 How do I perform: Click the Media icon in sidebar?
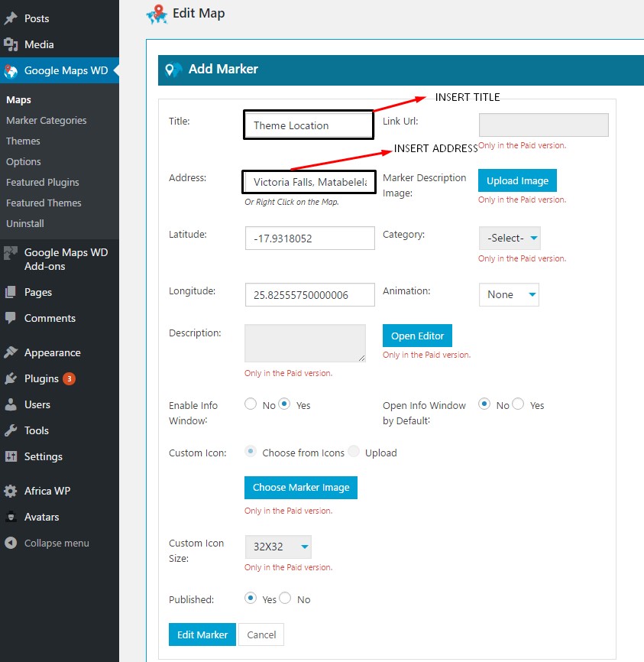pyautogui.click(x=11, y=44)
